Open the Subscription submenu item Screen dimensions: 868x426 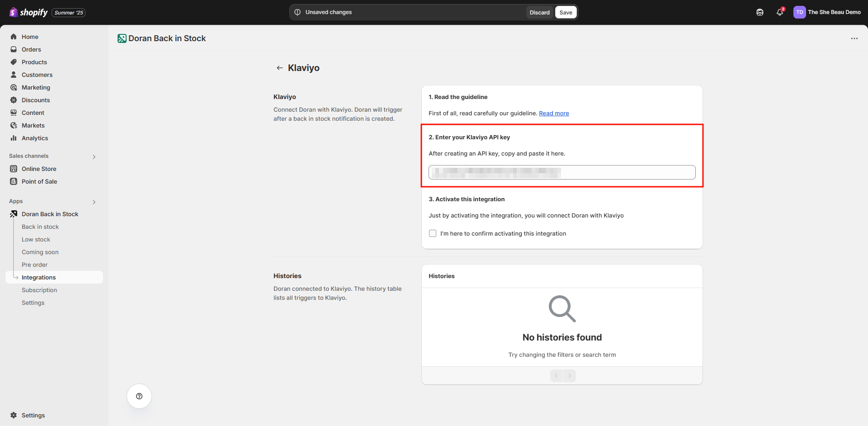(x=39, y=290)
